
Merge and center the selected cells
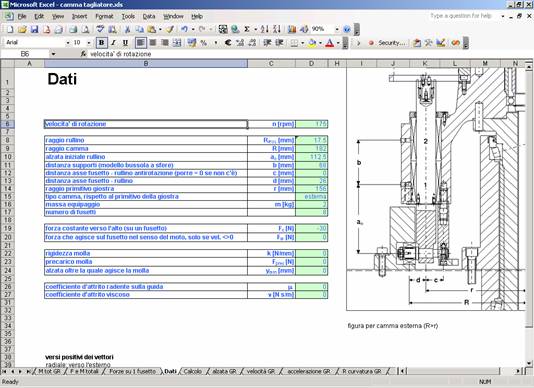coord(177,43)
